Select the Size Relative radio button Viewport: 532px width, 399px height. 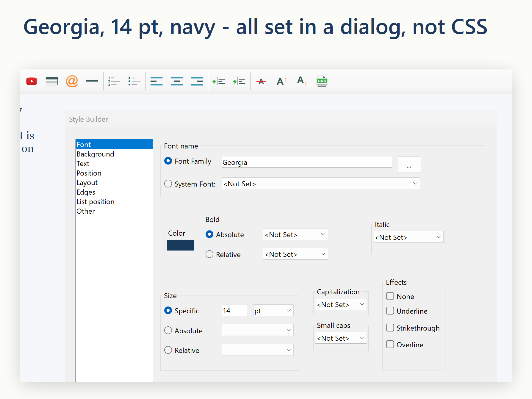[168, 350]
